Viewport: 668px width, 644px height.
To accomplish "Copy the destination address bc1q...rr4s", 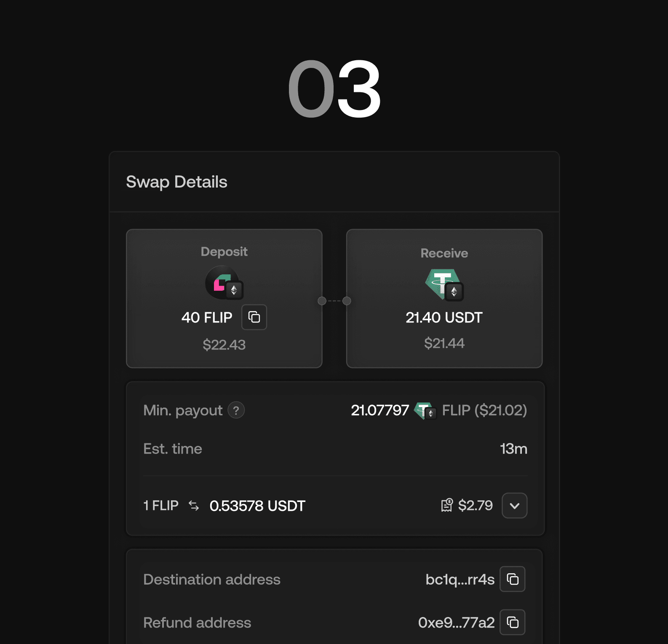I will click(513, 579).
